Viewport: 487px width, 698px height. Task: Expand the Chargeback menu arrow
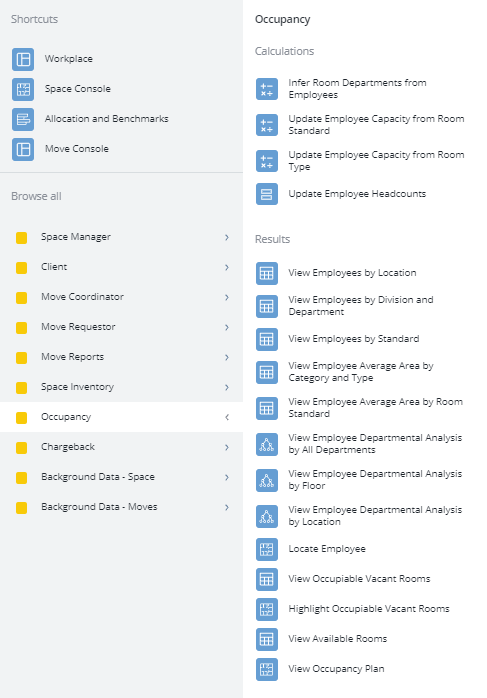(227, 447)
